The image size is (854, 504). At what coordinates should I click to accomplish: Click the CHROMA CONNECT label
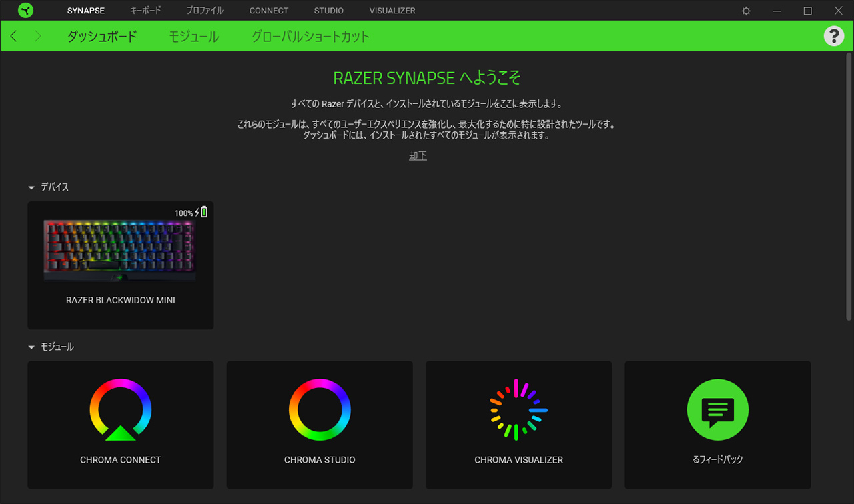(121, 460)
